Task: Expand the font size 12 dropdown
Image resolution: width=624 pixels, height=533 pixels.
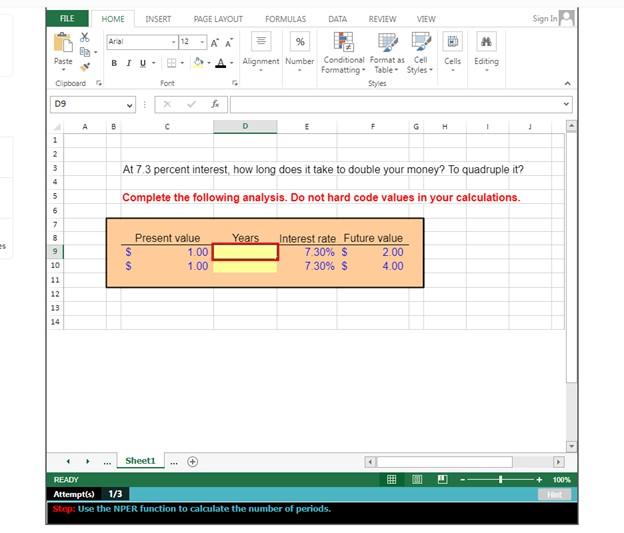Action: (202, 42)
